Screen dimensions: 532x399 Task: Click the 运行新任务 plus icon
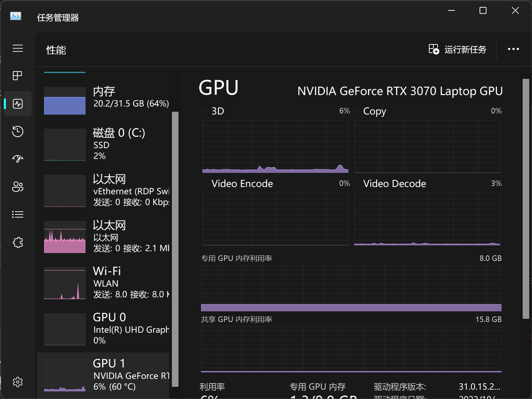pyautogui.click(x=434, y=49)
